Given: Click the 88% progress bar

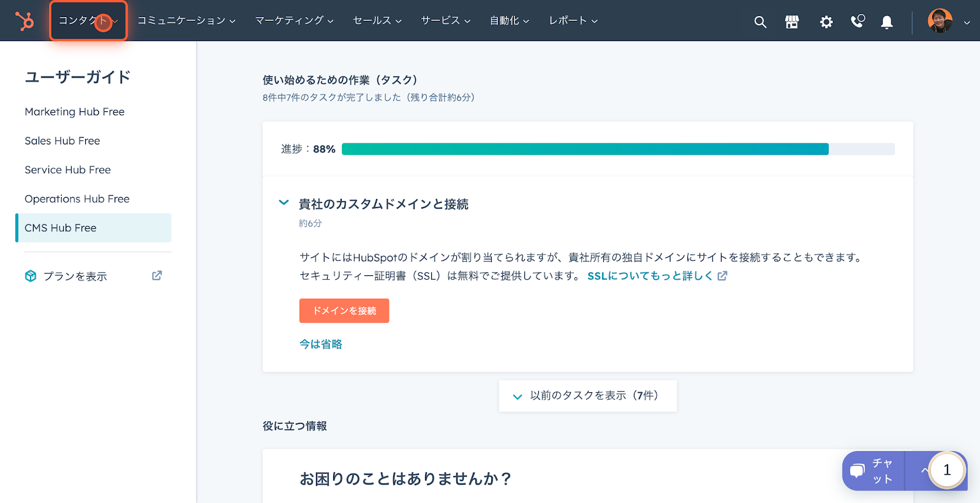Looking at the screenshot, I should (618, 149).
